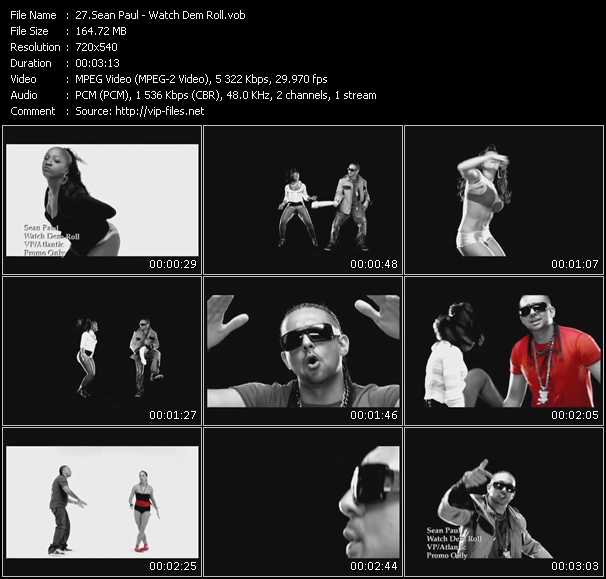Click the 'Audio' label
606x579 pixels.
(24, 95)
